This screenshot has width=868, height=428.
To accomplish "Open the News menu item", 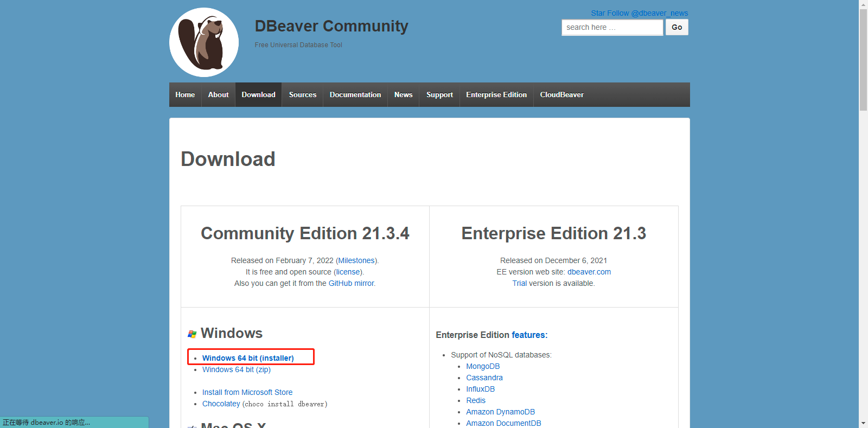I will (404, 94).
